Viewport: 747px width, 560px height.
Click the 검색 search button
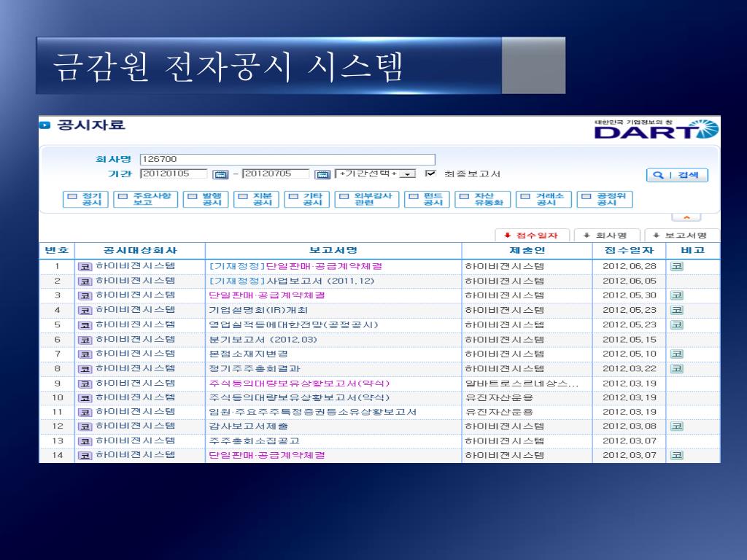677,175
